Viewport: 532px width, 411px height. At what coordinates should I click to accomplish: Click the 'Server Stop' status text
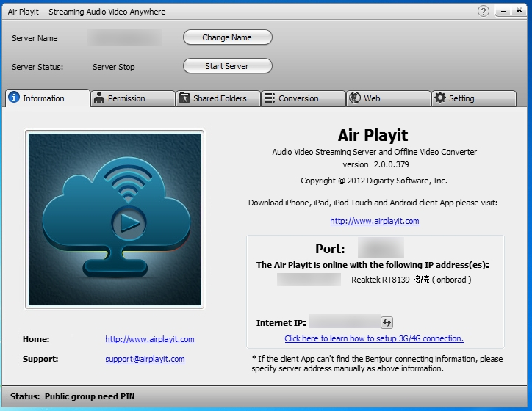(114, 67)
